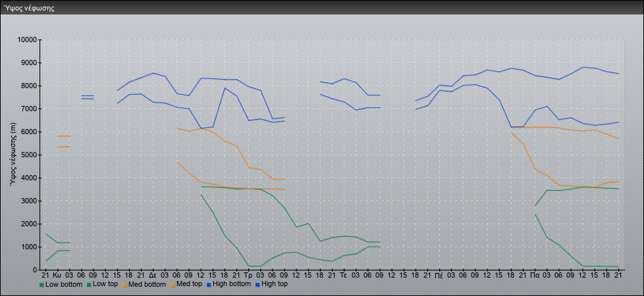Select the Δε day label on x-axis
The image size is (644, 296).
click(x=152, y=276)
